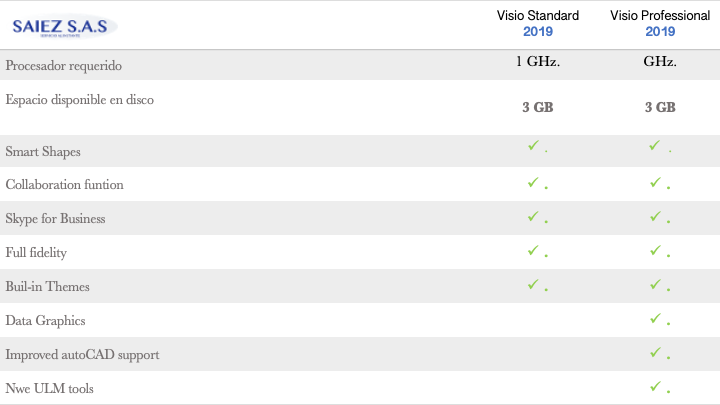Select the Skype for Business feature label
Screen dimensions: 720x405
55,219
